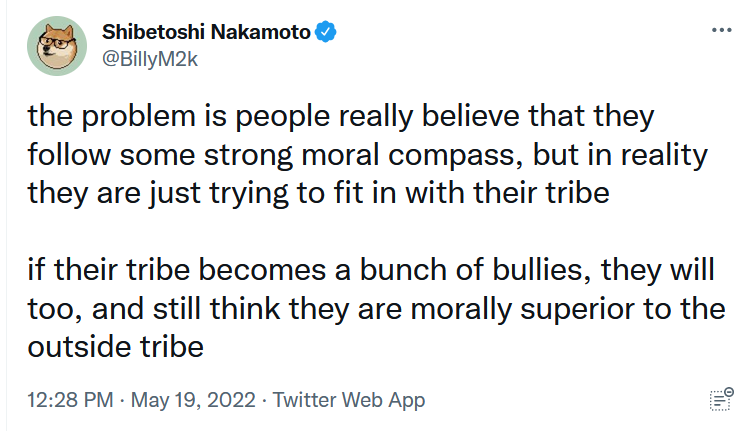Click the minus circle on the note icon
This screenshot has width=740, height=431.
730,391
